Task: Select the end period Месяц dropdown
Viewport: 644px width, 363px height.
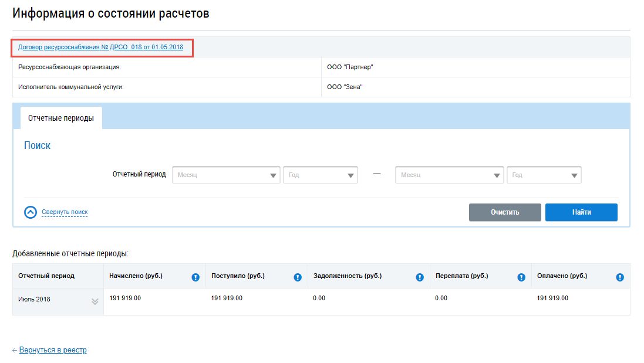Action: coord(449,175)
